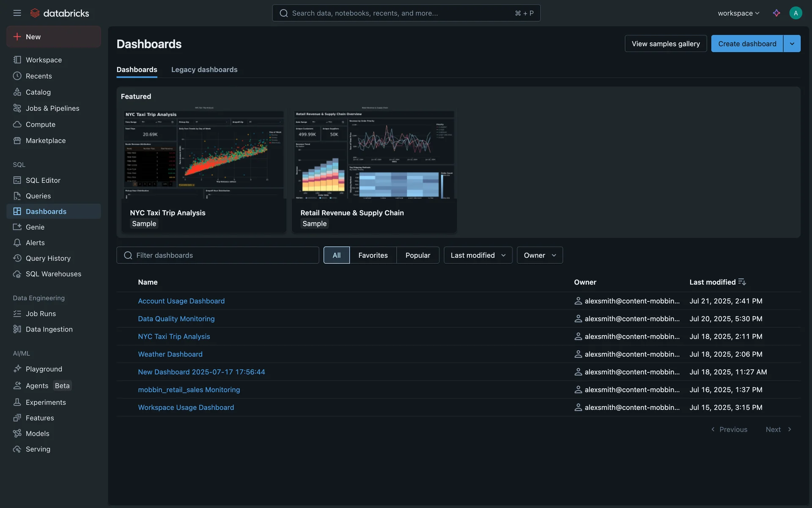Screen dimensions: 812x508
Task: Open SQL Warehouses from sidebar
Action: pyautogui.click(x=53, y=274)
